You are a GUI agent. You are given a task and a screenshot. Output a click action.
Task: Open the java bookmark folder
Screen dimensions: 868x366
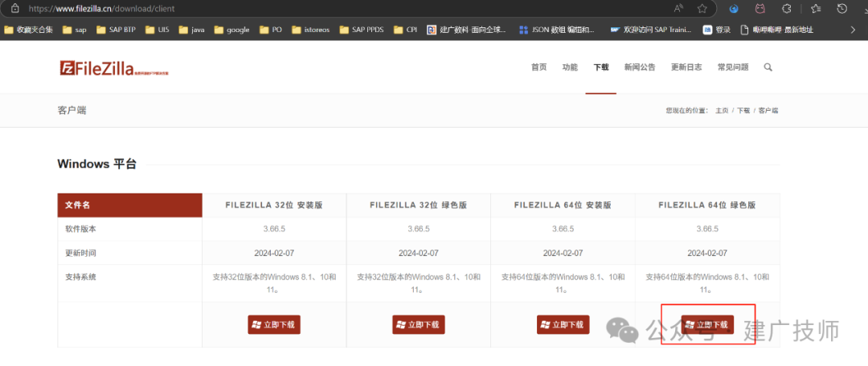[191, 30]
